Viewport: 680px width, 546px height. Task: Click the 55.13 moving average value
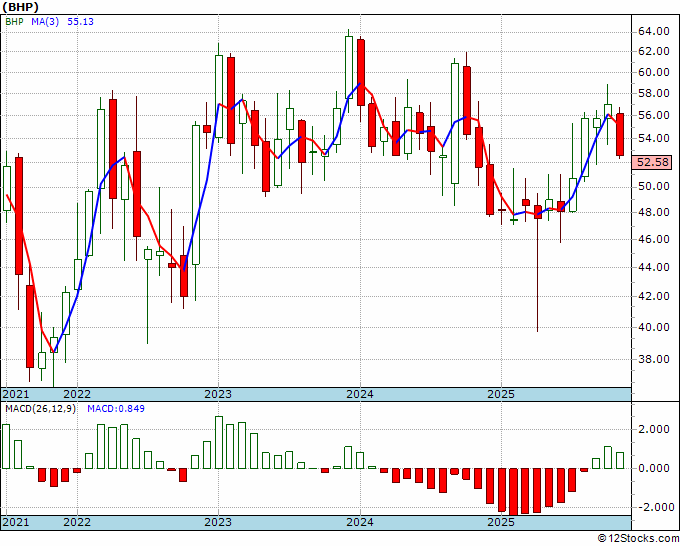[x=80, y=22]
